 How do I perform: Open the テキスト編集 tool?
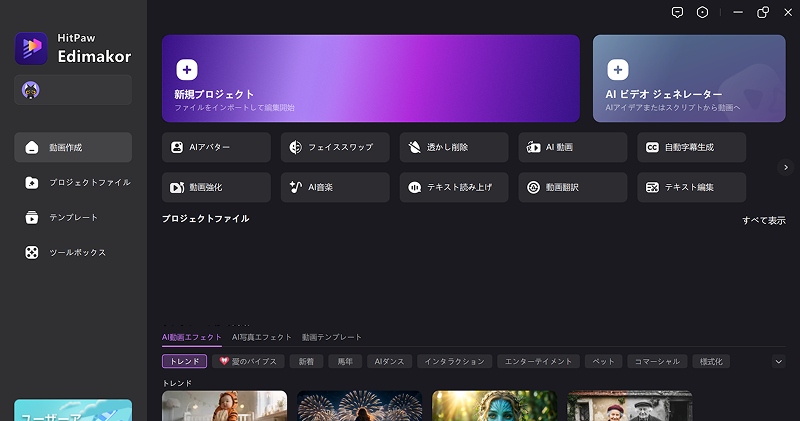pos(692,187)
